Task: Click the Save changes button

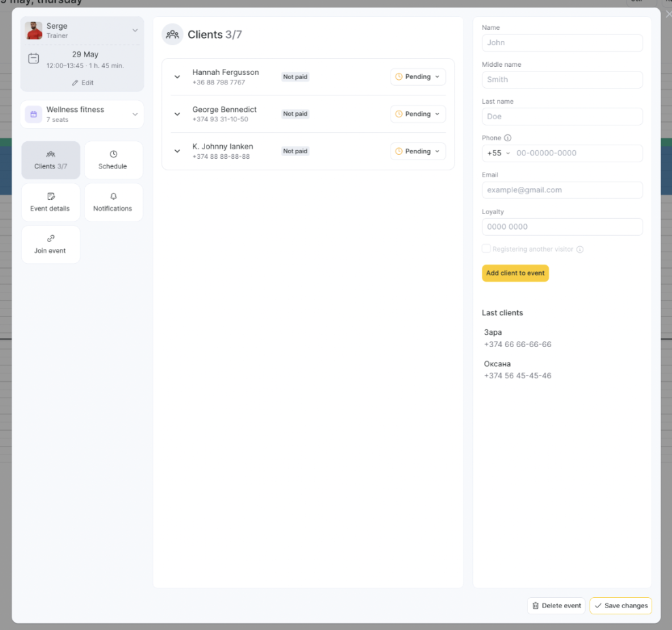Action: point(621,605)
